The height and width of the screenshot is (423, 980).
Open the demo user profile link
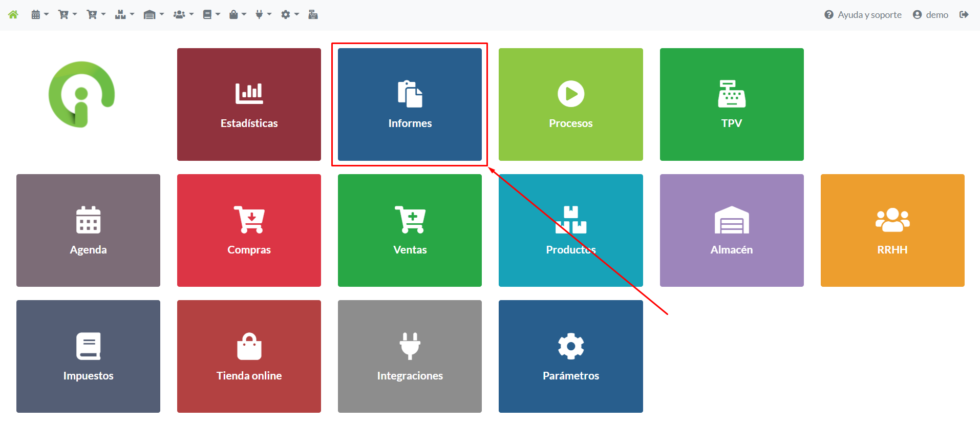pos(930,15)
